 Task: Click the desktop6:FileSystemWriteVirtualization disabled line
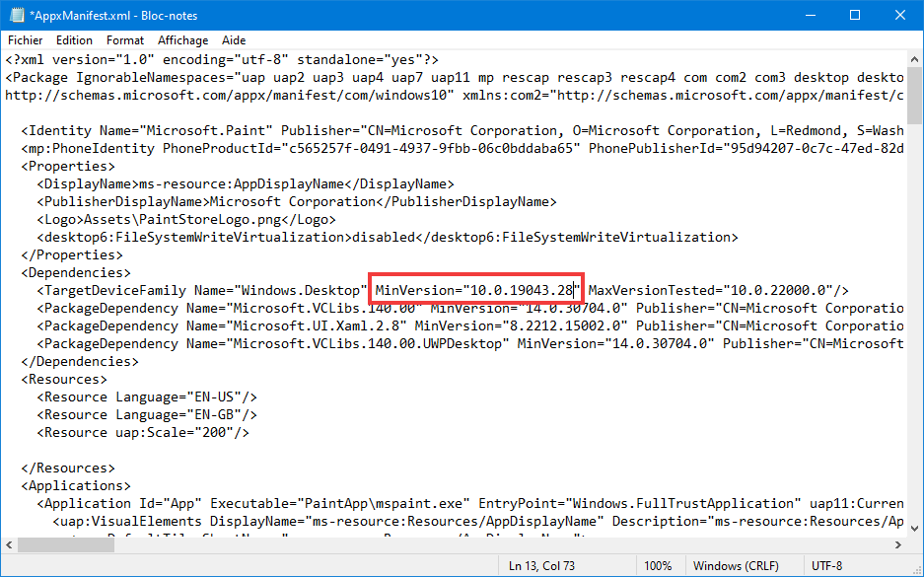click(x=388, y=237)
